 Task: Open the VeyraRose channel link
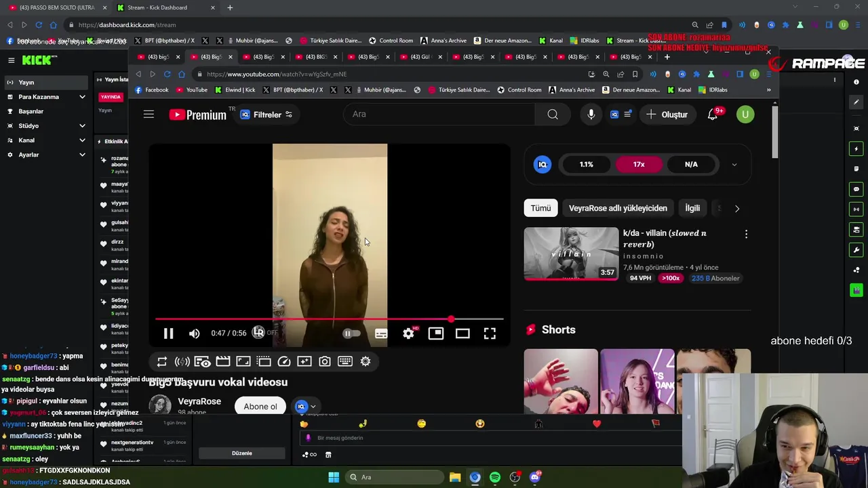[199, 401]
